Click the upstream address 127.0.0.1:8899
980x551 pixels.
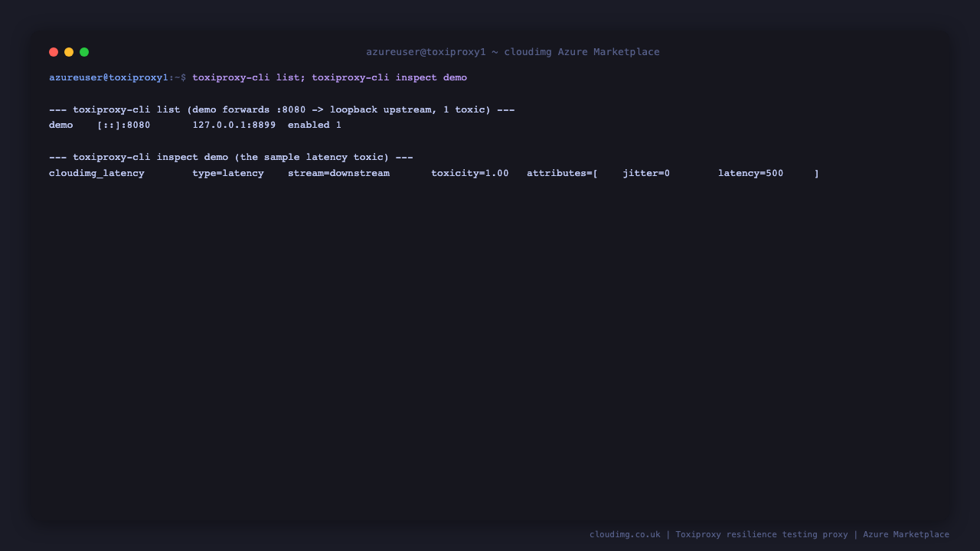click(234, 125)
